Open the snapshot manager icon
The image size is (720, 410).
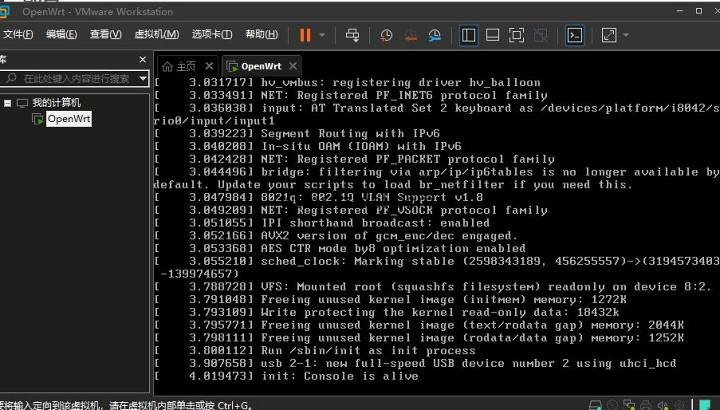click(x=434, y=35)
